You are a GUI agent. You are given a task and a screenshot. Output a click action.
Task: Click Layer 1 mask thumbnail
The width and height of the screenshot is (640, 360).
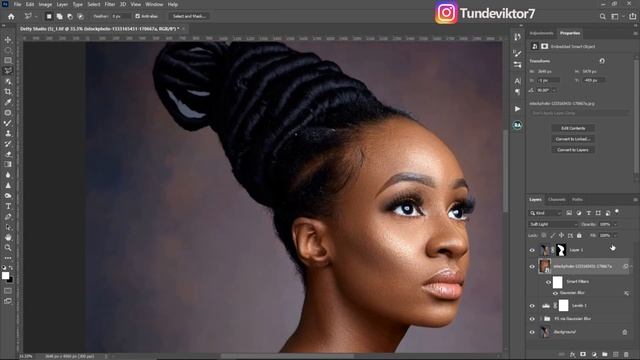tap(561, 250)
